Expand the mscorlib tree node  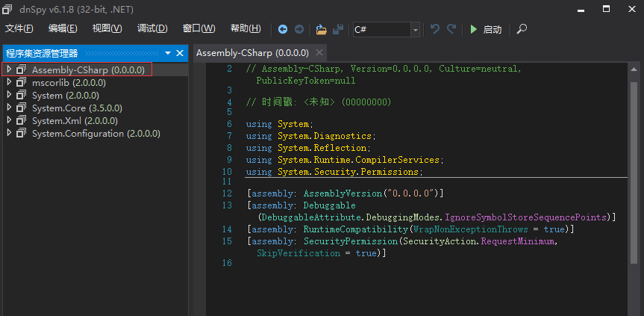pos(9,83)
